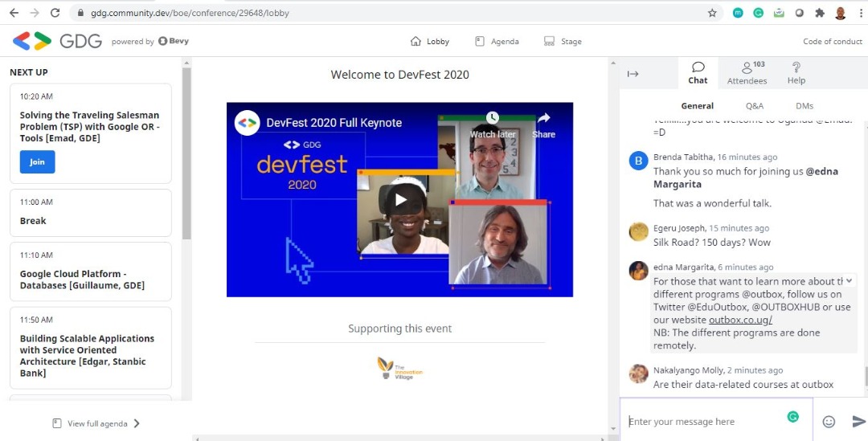The image size is (868, 441).
Task: Open the outbox.co.ug/ link
Action: coord(740,320)
